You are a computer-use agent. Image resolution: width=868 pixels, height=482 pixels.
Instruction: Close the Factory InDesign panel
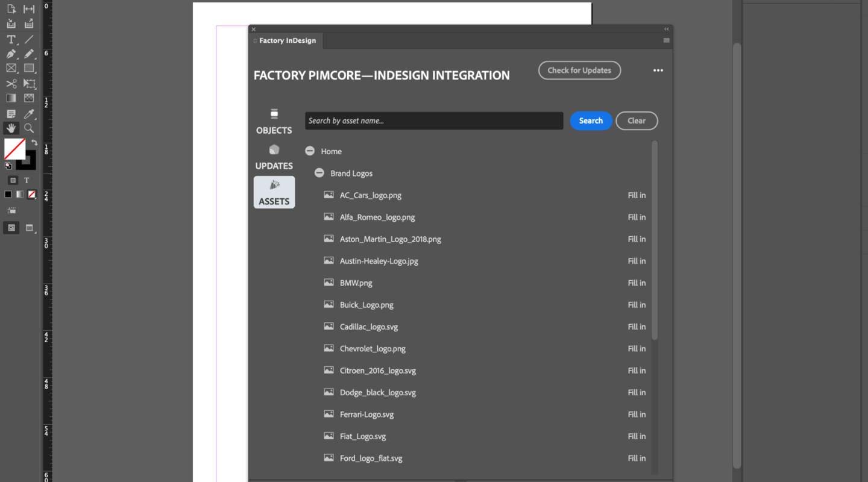(x=254, y=29)
